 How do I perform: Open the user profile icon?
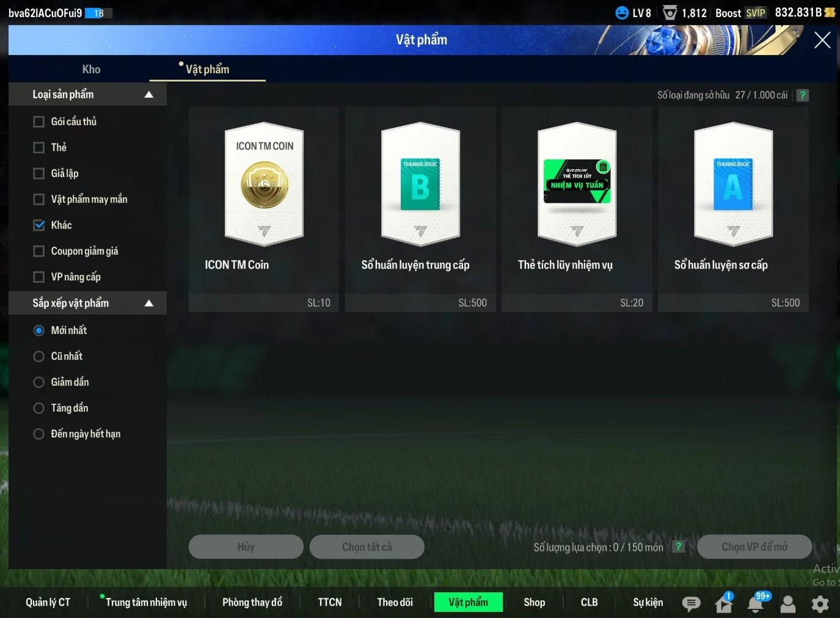pyautogui.click(x=788, y=603)
